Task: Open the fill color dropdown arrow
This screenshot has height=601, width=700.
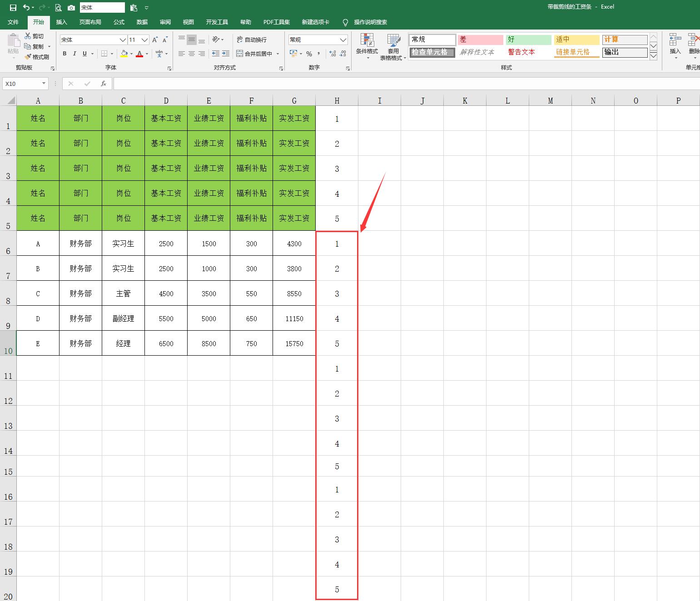Action: 131,54
